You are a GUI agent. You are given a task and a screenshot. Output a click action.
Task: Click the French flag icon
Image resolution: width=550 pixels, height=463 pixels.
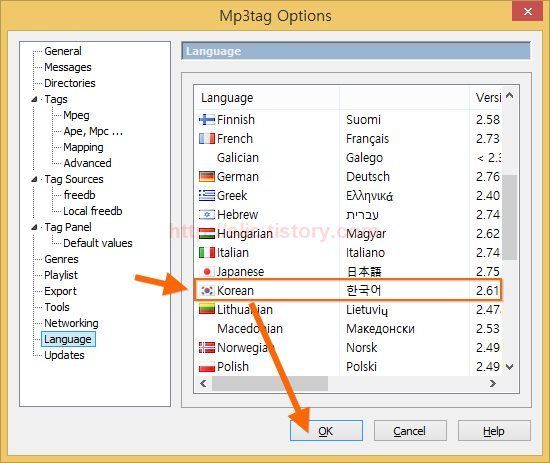click(207, 139)
